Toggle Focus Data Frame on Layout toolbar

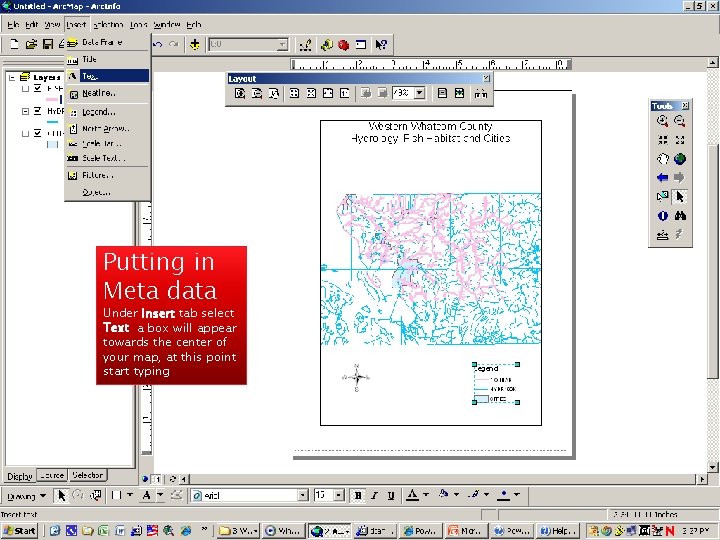459,93
